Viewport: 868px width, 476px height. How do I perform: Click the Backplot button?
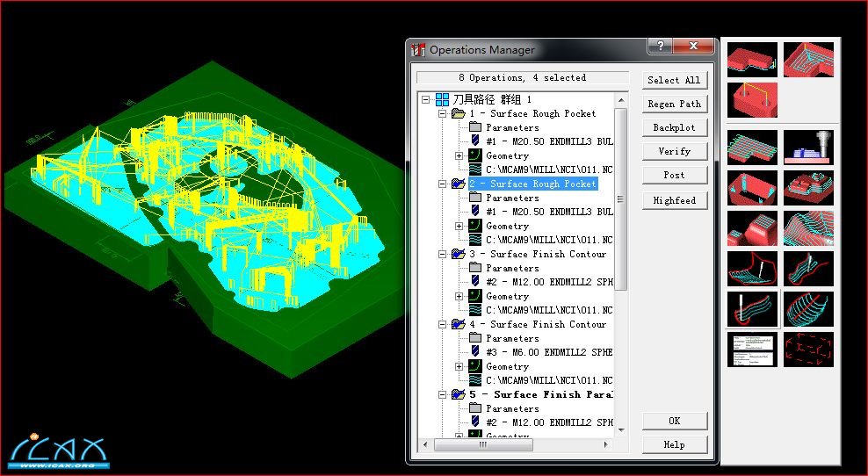click(x=674, y=128)
